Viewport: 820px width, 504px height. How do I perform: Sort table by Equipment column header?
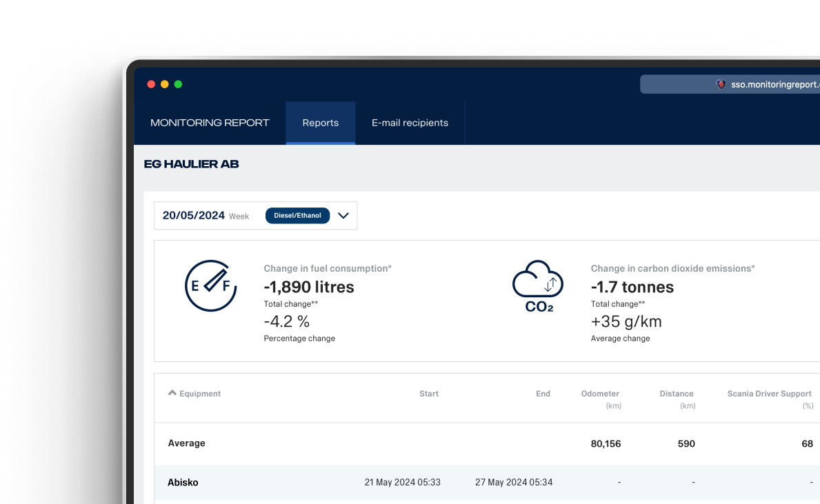tap(200, 394)
